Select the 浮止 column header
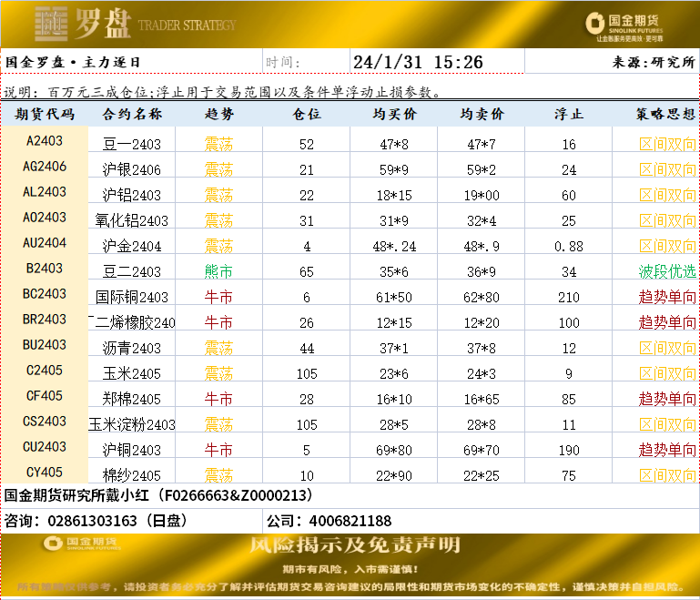 [569, 115]
